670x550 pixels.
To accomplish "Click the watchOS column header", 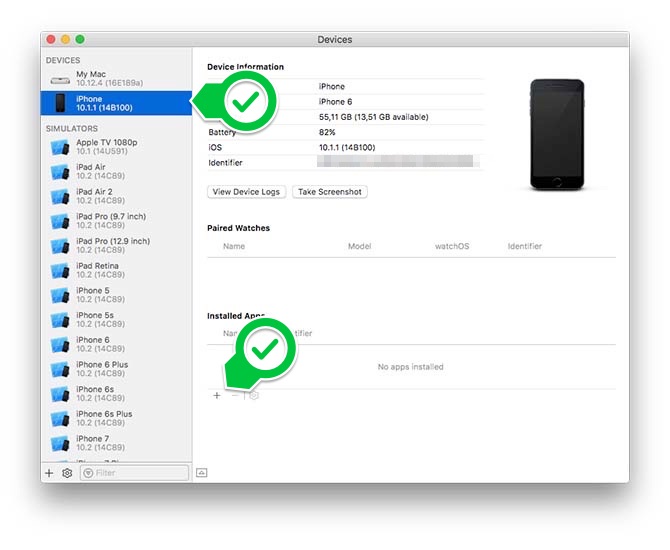I will (x=452, y=246).
